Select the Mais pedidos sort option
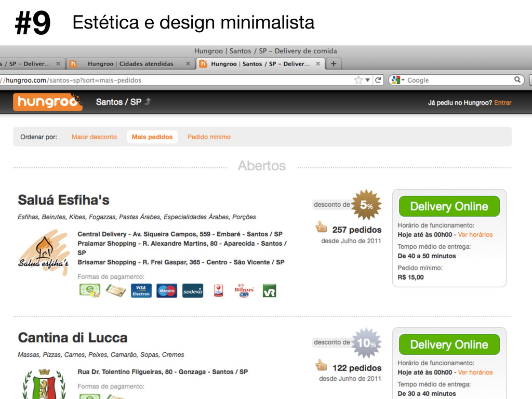Image resolution: width=532 pixels, height=399 pixels. 152,137
